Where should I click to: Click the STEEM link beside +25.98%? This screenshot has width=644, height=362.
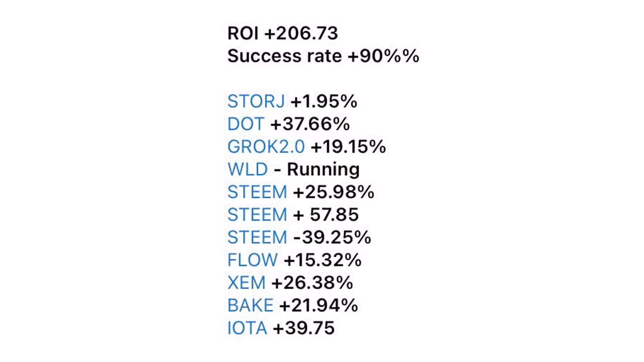click(257, 192)
